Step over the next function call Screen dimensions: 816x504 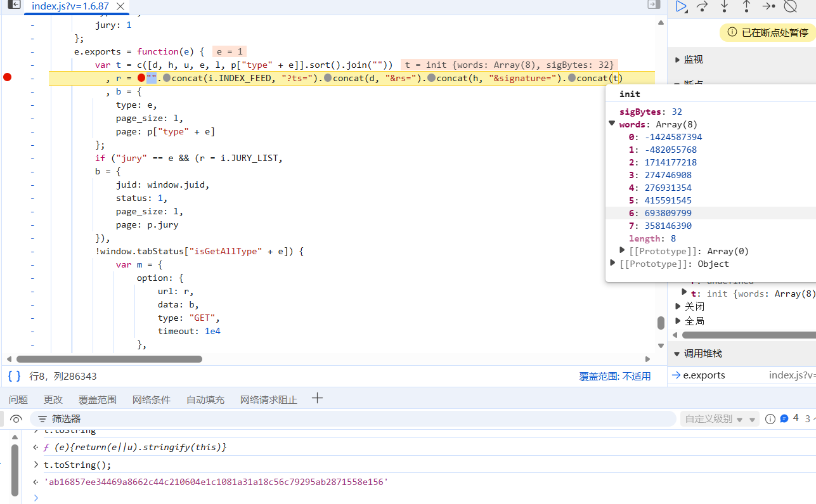coord(703,6)
